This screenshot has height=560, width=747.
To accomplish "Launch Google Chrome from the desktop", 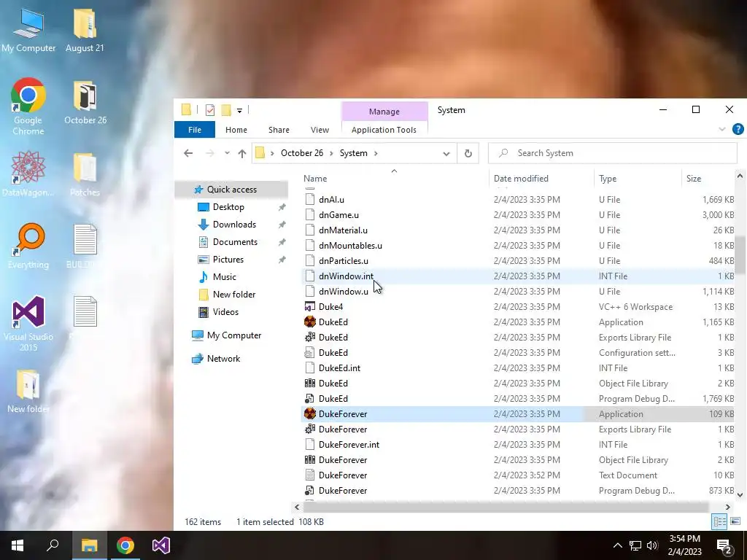I will [28, 106].
